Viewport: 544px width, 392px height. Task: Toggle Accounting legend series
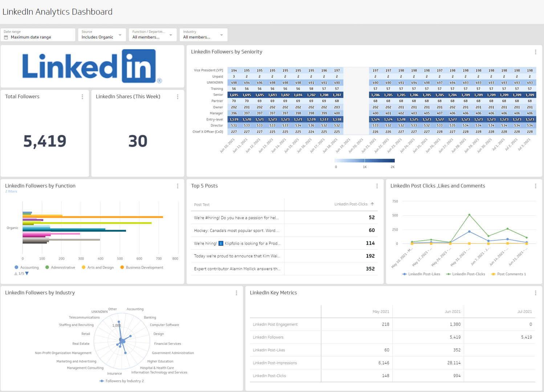(x=27, y=268)
